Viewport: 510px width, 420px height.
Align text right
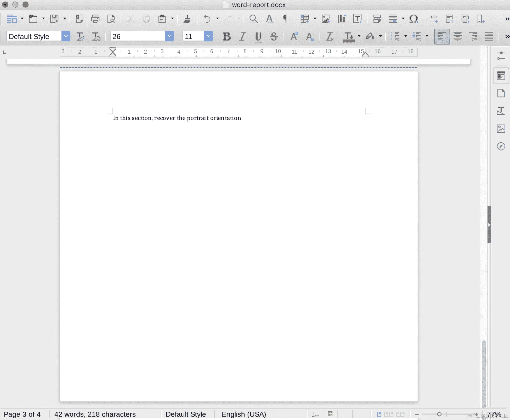473,36
